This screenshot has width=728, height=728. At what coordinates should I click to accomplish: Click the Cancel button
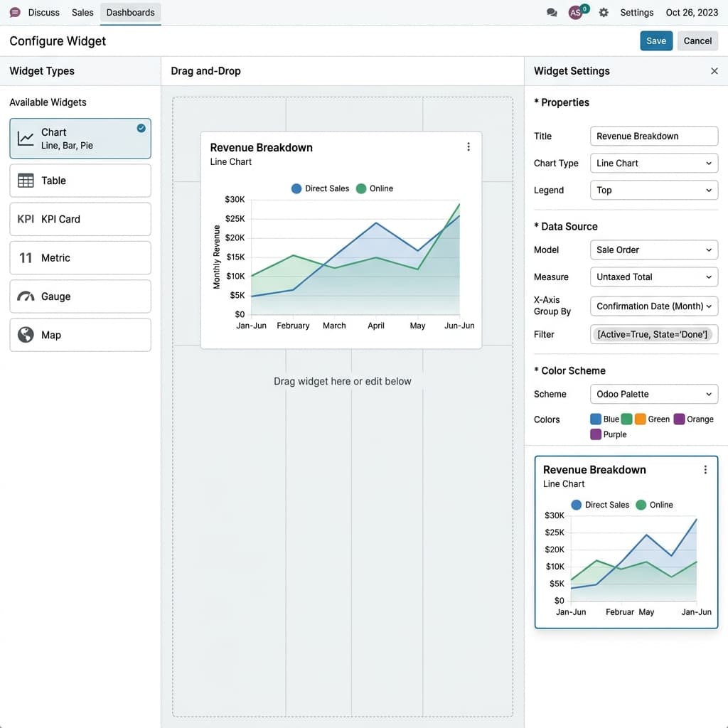click(x=697, y=41)
